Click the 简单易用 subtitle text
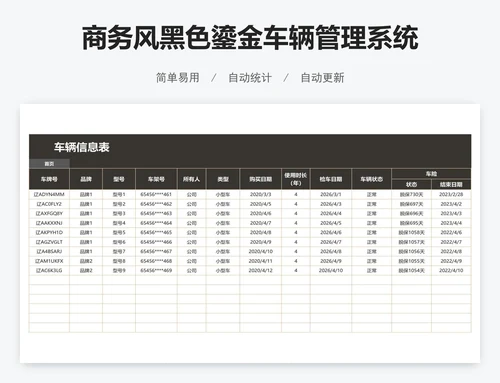The height and width of the screenshot is (383, 500). tap(178, 78)
